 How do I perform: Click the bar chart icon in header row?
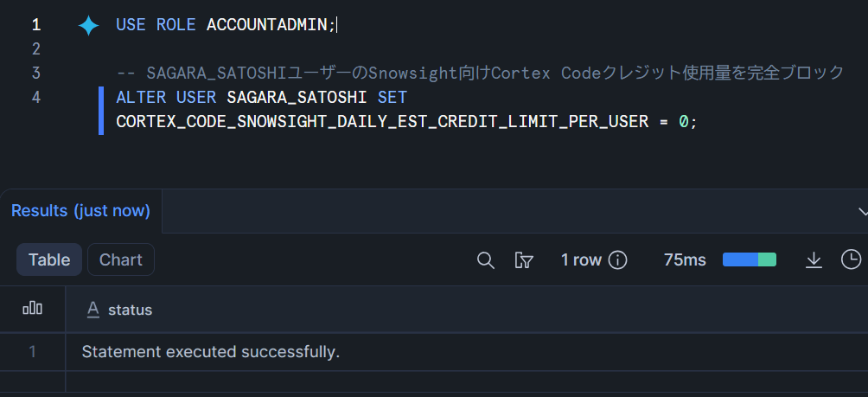[x=32, y=309]
